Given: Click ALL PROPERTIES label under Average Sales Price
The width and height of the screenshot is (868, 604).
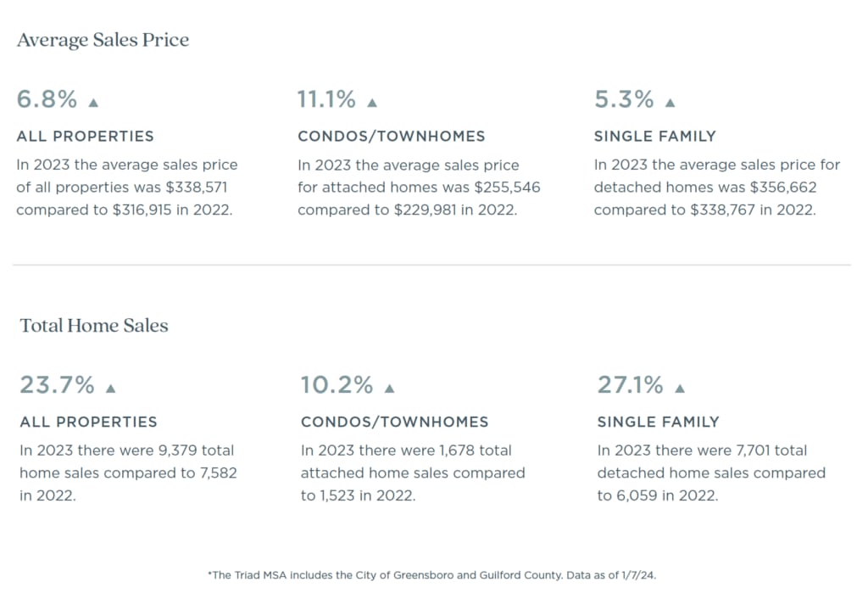Looking at the screenshot, I should click(86, 137).
